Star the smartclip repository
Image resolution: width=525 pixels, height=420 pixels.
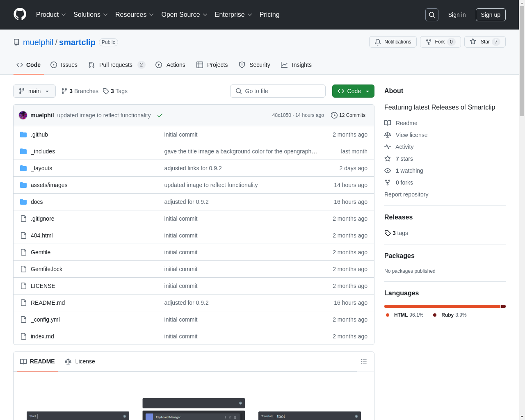click(x=485, y=42)
